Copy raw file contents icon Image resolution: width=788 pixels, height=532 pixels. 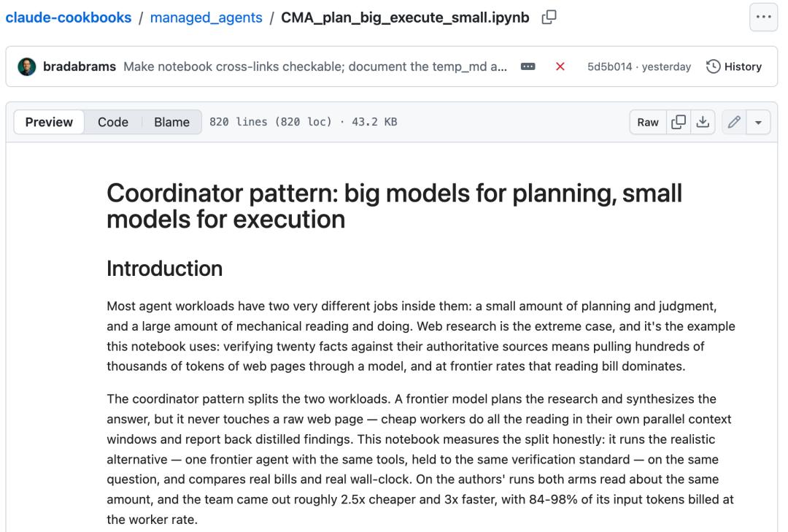point(679,122)
